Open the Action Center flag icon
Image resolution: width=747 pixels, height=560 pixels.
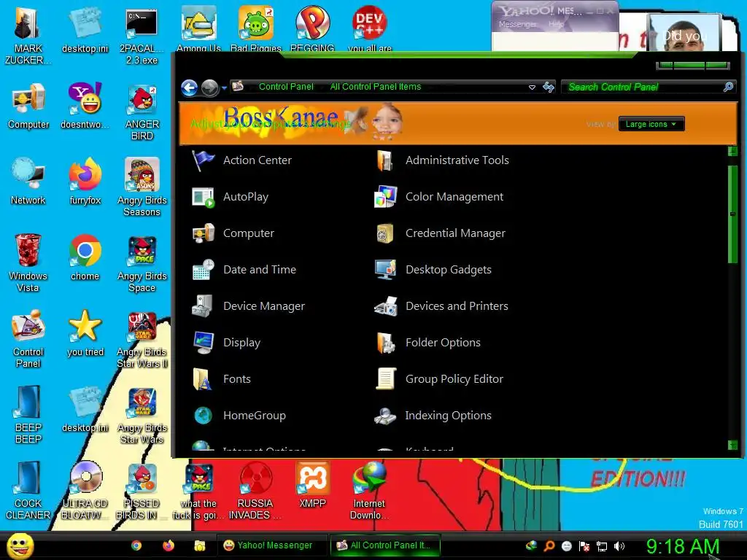coord(203,160)
